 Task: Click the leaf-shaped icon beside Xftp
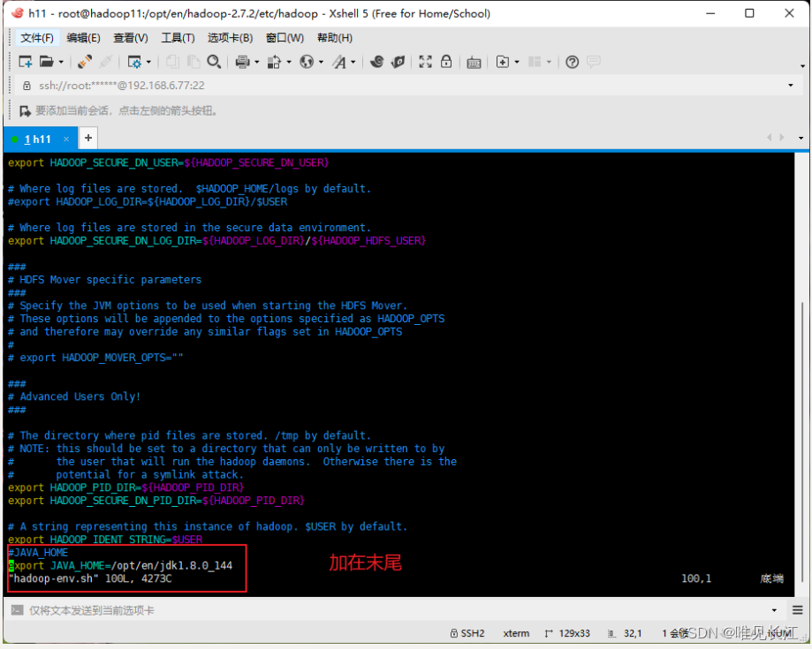398,62
